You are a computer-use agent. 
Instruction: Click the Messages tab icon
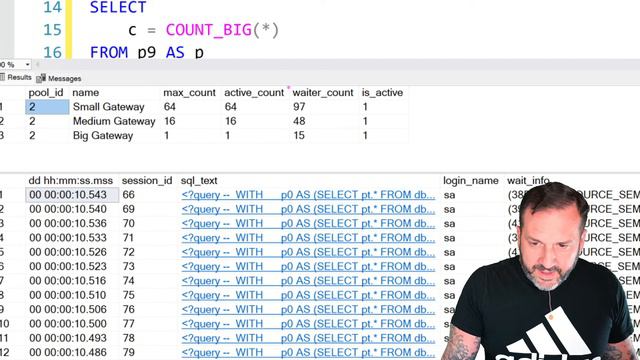point(41,78)
